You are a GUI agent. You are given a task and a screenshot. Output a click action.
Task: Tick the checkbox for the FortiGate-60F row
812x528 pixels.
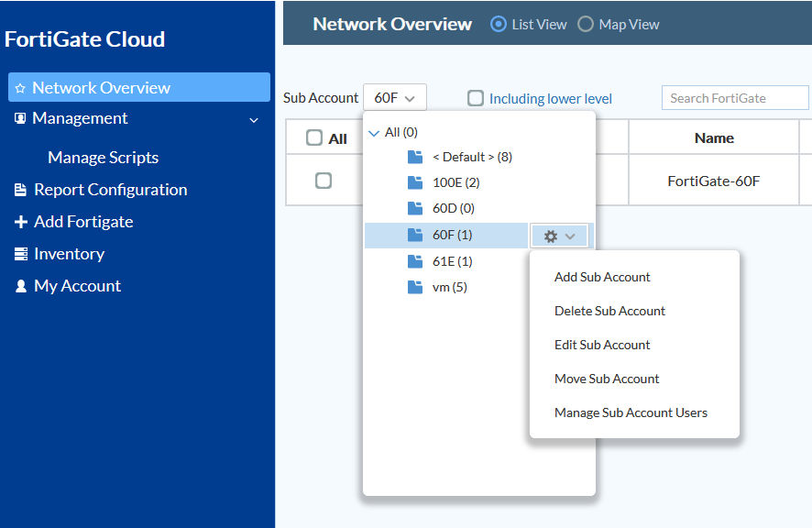tap(324, 181)
